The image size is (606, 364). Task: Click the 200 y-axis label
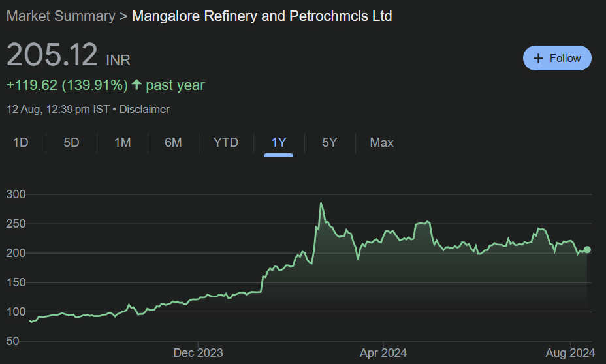16,253
